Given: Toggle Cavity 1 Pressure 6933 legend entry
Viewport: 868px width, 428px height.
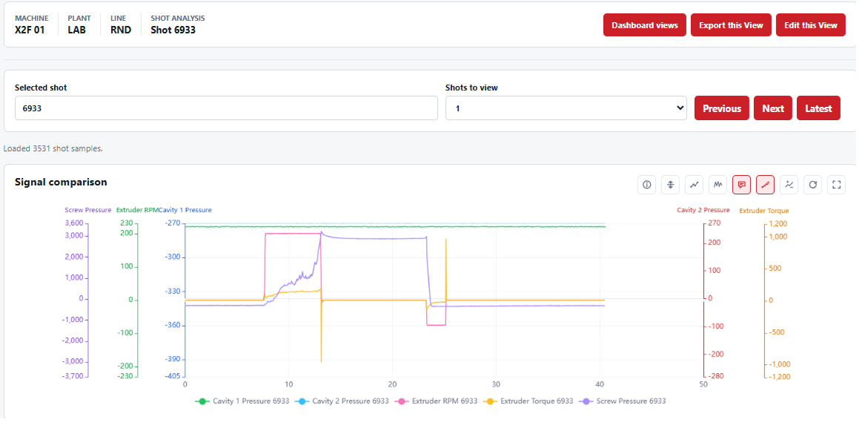Looking at the screenshot, I should pyautogui.click(x=242, y=401).
